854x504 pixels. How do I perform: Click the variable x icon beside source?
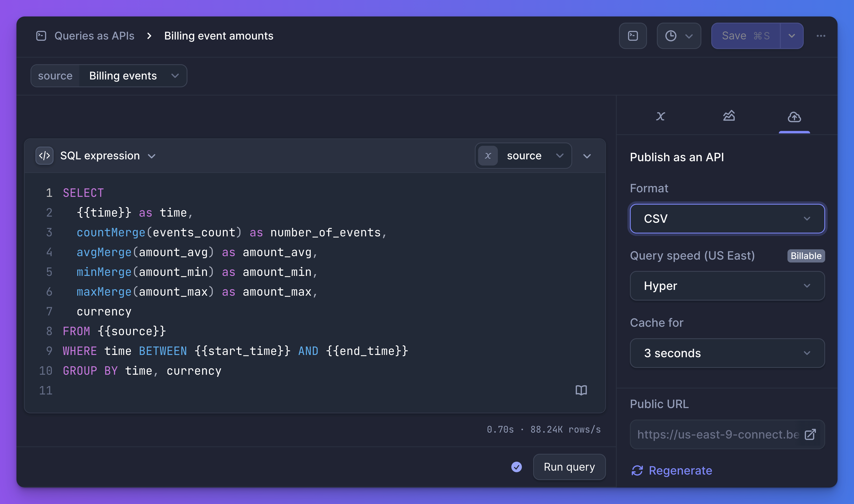click(x=488, y=156)
